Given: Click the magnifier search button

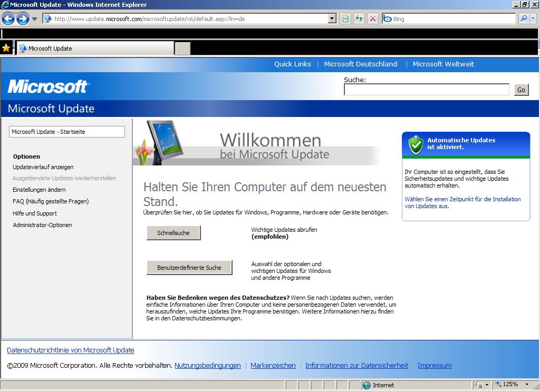Looking at the screenshot, I should coord(524,19).
